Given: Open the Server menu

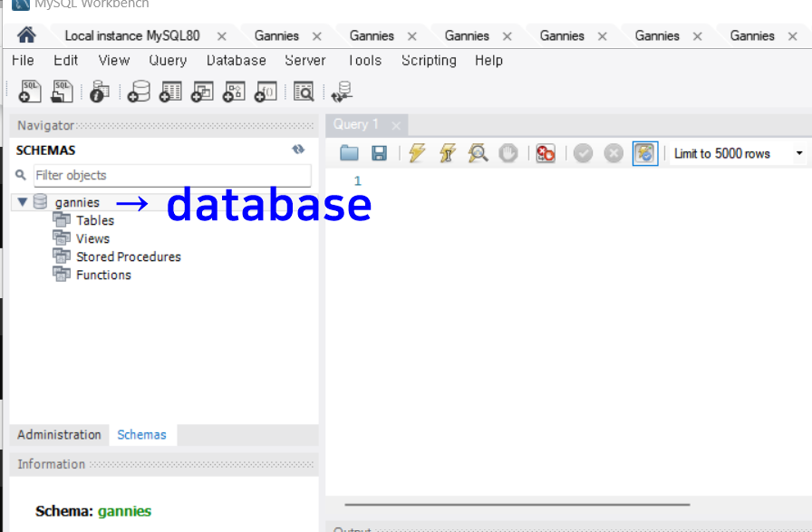Looking at the screenshot, I should (305, 61).
